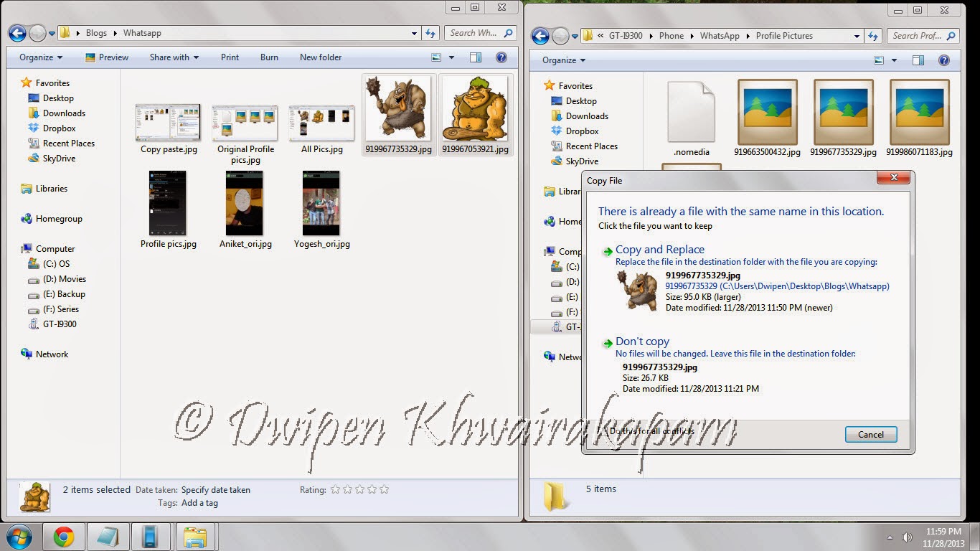Viewport: 980px width, 551px height.
Task: Open view options arrow in Whatsapp window
Action: (x=451, y=57)
